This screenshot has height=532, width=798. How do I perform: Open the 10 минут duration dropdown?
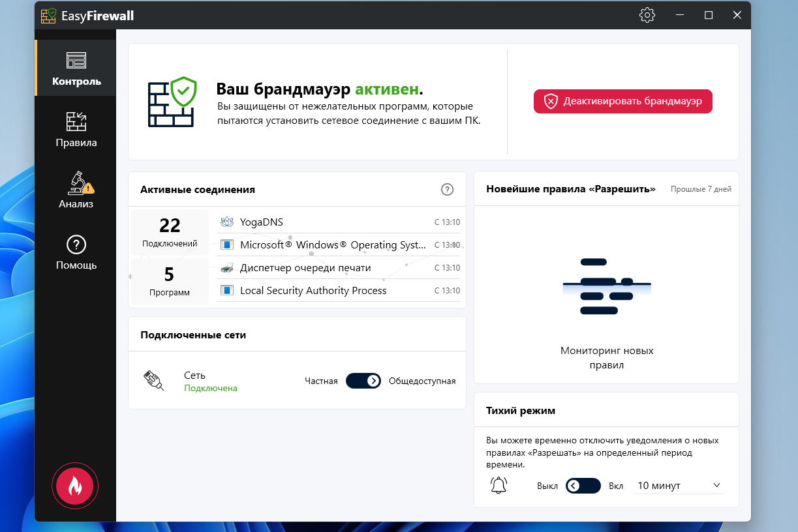pos(679,486)
